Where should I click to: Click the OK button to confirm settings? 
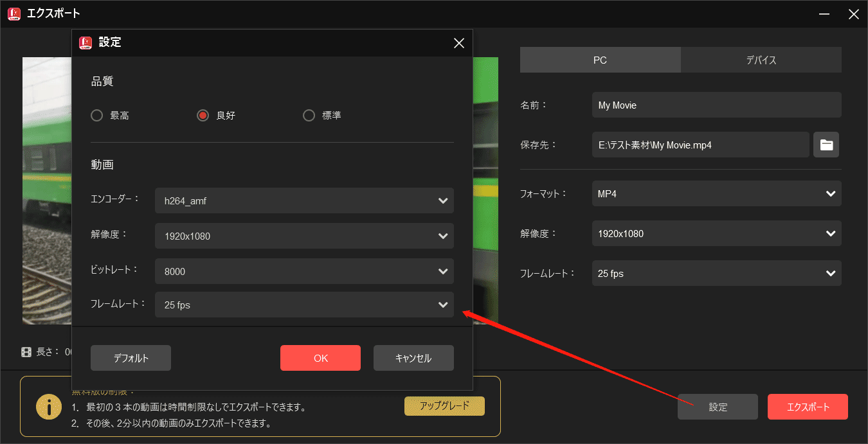click(320, 358)
